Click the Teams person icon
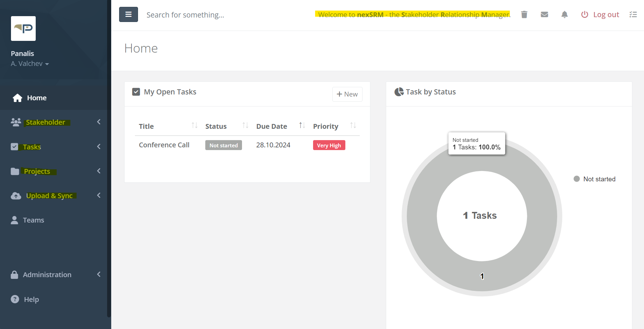Image resolution: width=644 pixels, height=329 pixels. 14,220
